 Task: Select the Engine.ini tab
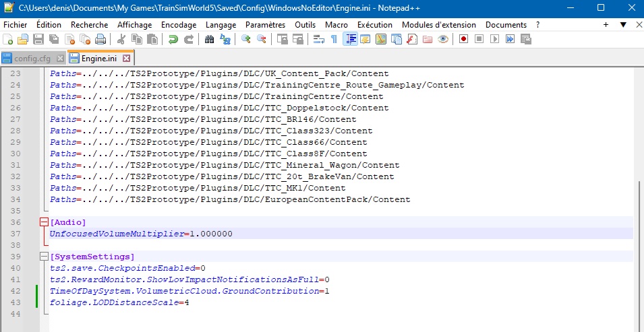[99, 59]
